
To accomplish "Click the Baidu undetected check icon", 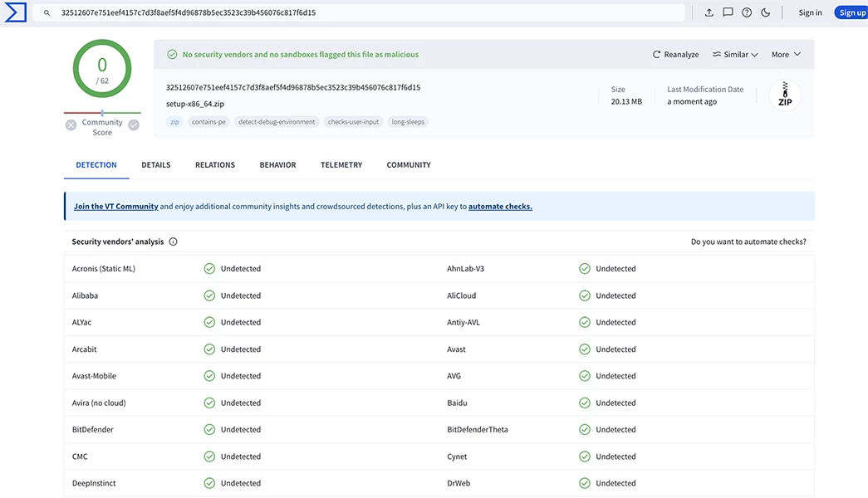I will 585,403.
